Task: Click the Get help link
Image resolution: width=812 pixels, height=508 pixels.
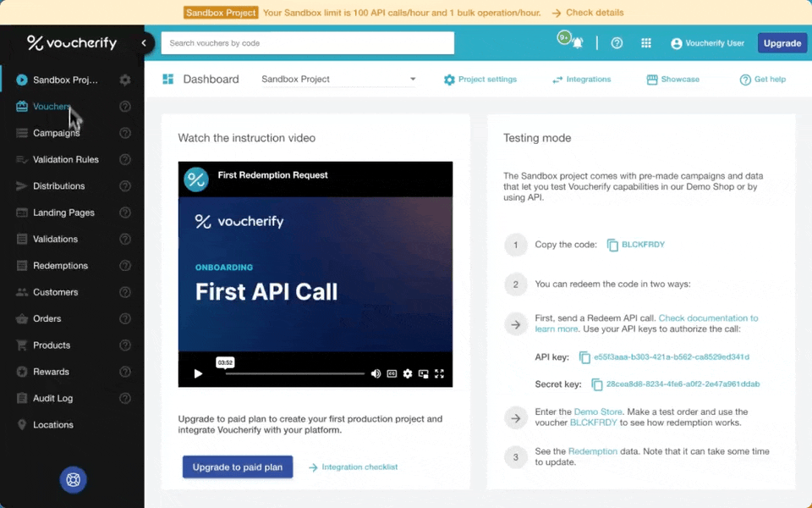Action: click(762, 80)
